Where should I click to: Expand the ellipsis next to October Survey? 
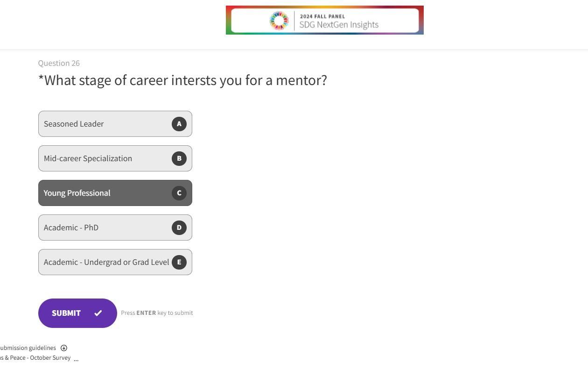76,359
